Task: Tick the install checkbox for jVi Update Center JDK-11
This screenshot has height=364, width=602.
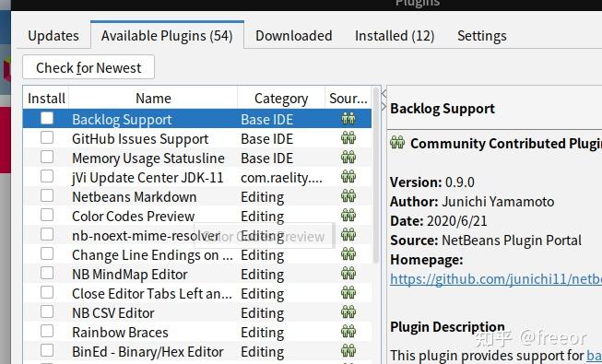Action: (x=47, y=176)
